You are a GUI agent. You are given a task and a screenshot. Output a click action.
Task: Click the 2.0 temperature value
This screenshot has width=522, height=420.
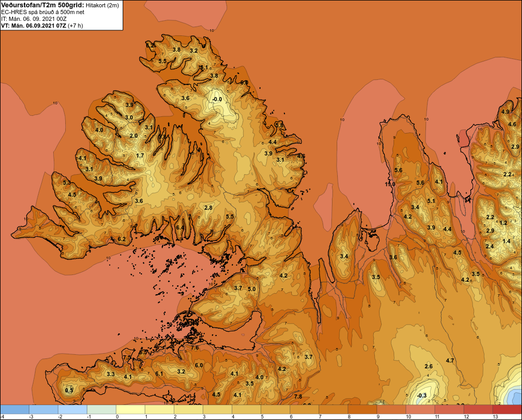[x=134, y=136]
